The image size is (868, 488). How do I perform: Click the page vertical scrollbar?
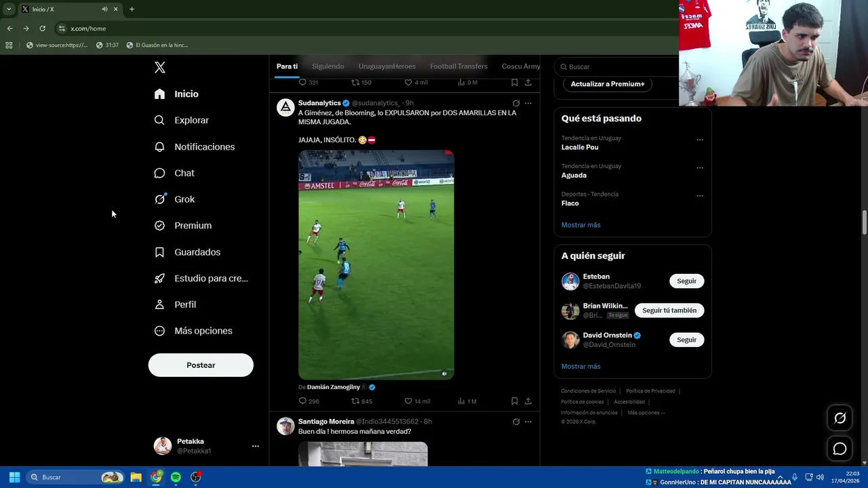[x=865, y=223]
